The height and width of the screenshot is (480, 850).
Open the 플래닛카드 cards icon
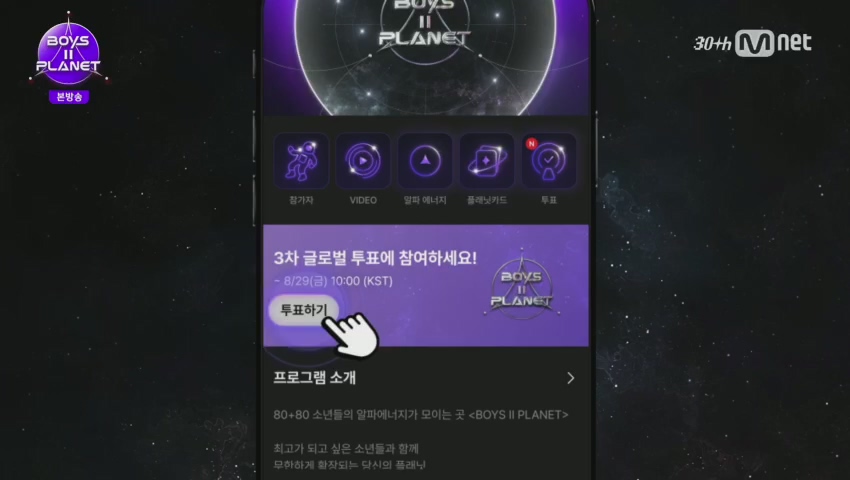click(x=487, y=161)
